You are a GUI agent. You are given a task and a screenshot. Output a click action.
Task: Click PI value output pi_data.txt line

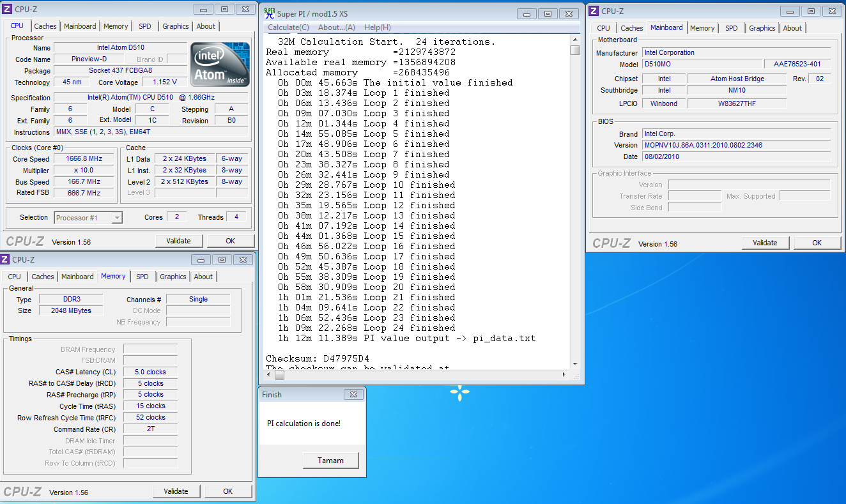coord(407,339)
